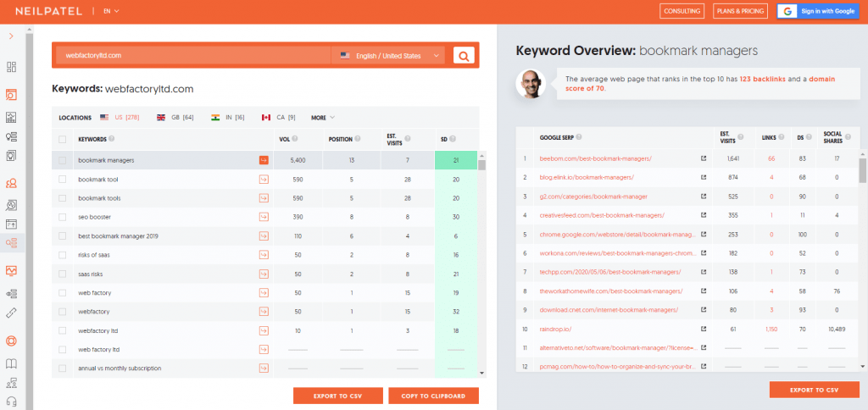Click the arrow icon for bookmark managers

pos(264,160)
